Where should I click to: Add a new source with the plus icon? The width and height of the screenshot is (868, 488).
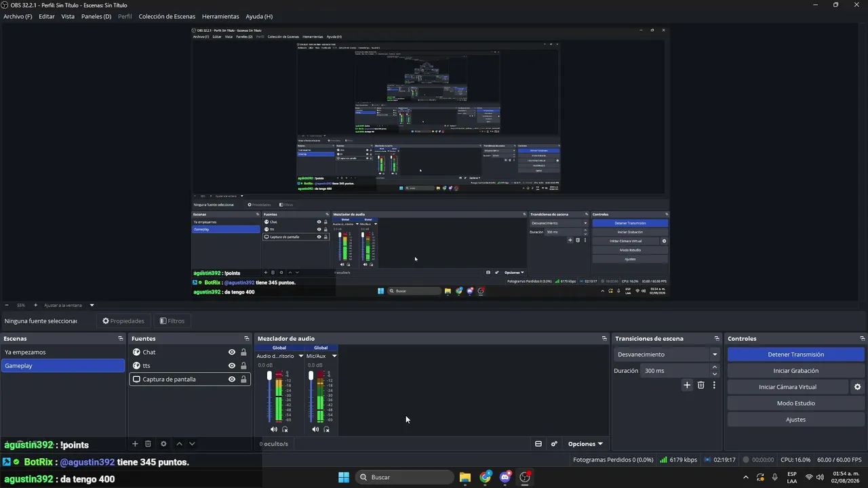tap(135, 444)
